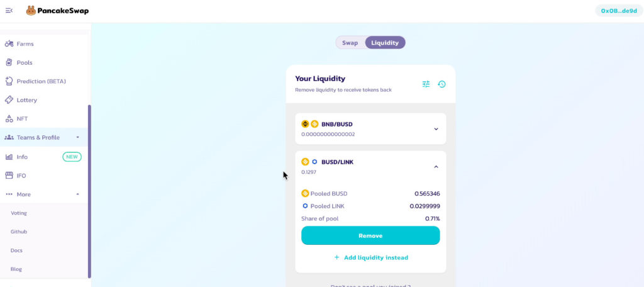Select the Liquidity toggle option

click(x=385, y=42)
